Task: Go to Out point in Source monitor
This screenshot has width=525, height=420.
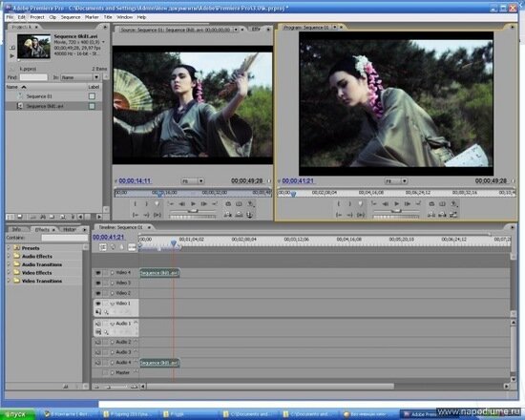Action: pyautogui.click(x=146, y=215)
